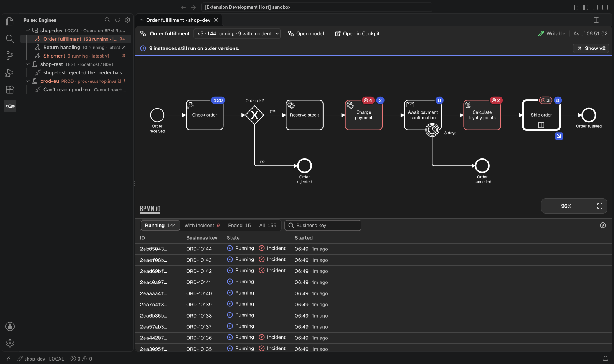Switch filter to With incident instances
Viewport: 614px width, 364px height.
click(202, 226)
